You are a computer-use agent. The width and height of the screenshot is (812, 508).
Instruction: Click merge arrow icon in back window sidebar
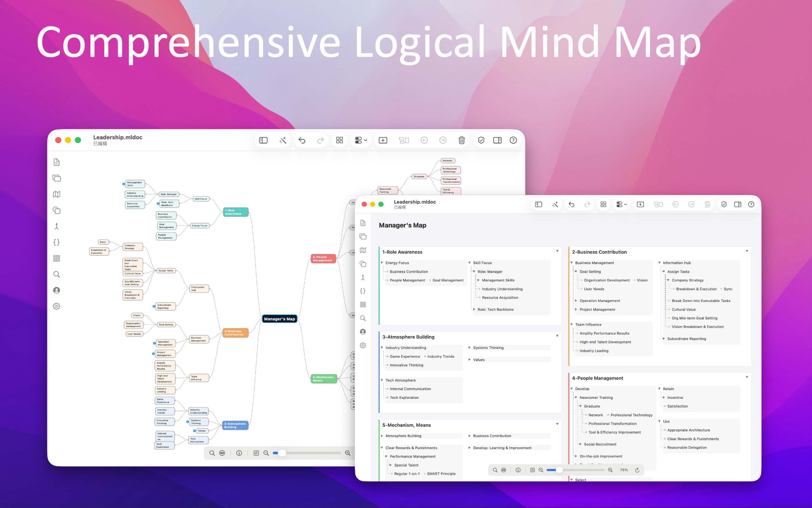(x=57, y=226)
